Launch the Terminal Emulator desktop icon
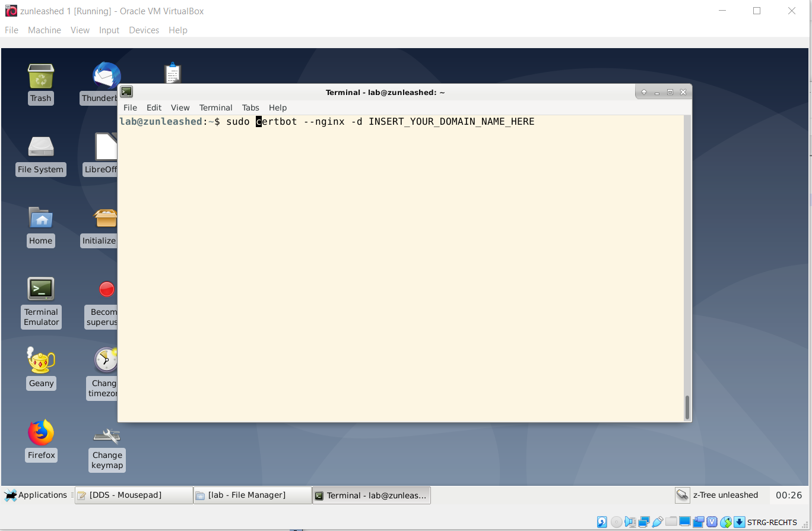The image size is (812, 531). 41,289
